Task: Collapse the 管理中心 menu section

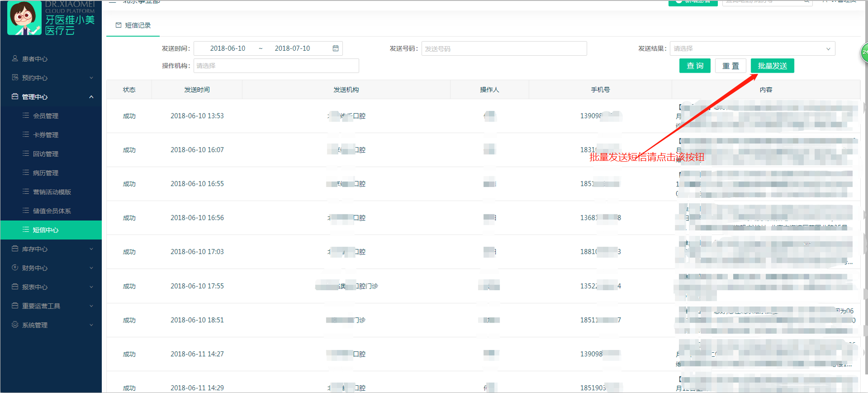Action: point(91,97)
